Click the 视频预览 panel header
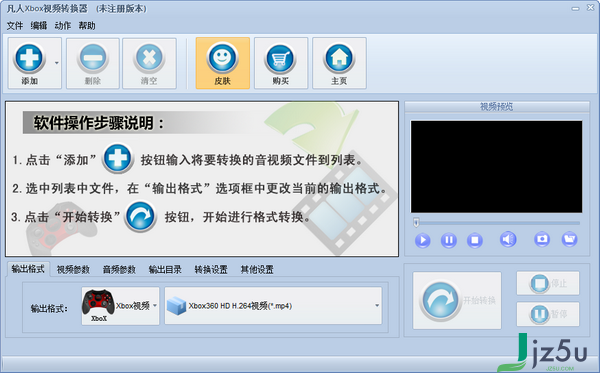 pos(497,107)
